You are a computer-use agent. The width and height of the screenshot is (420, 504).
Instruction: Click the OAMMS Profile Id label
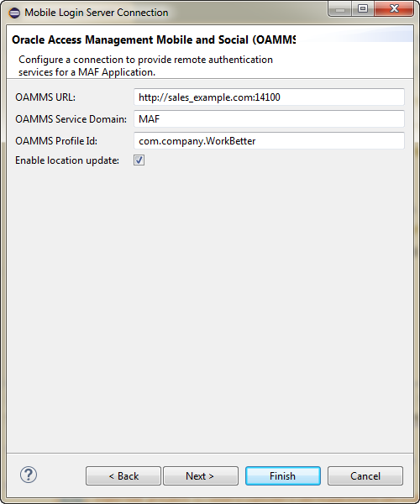click(56, 141)
